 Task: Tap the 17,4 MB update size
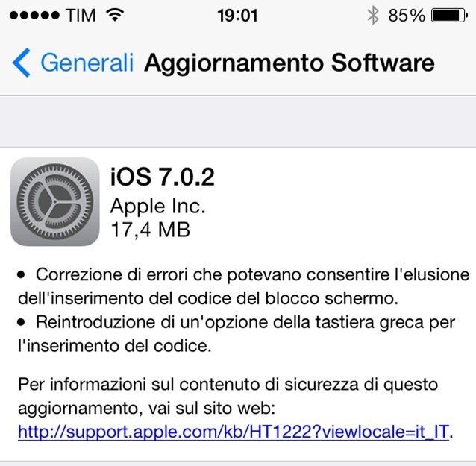click(x=151, y=230)
